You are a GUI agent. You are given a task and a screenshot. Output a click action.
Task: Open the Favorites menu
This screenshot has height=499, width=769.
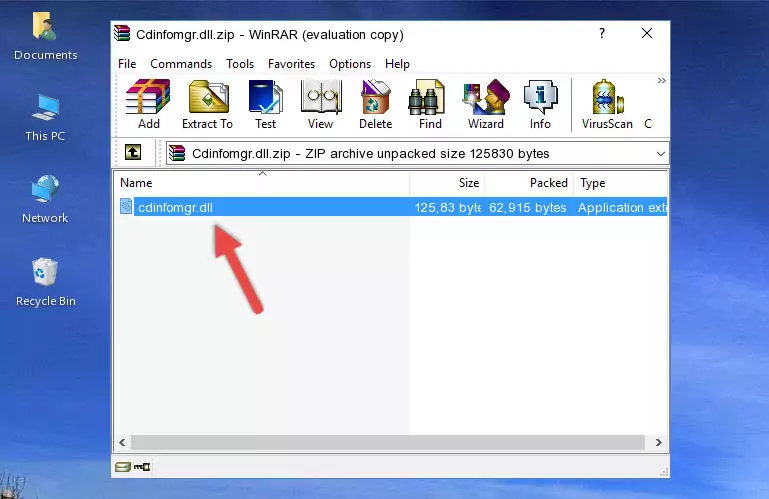(x=291, y=64)
